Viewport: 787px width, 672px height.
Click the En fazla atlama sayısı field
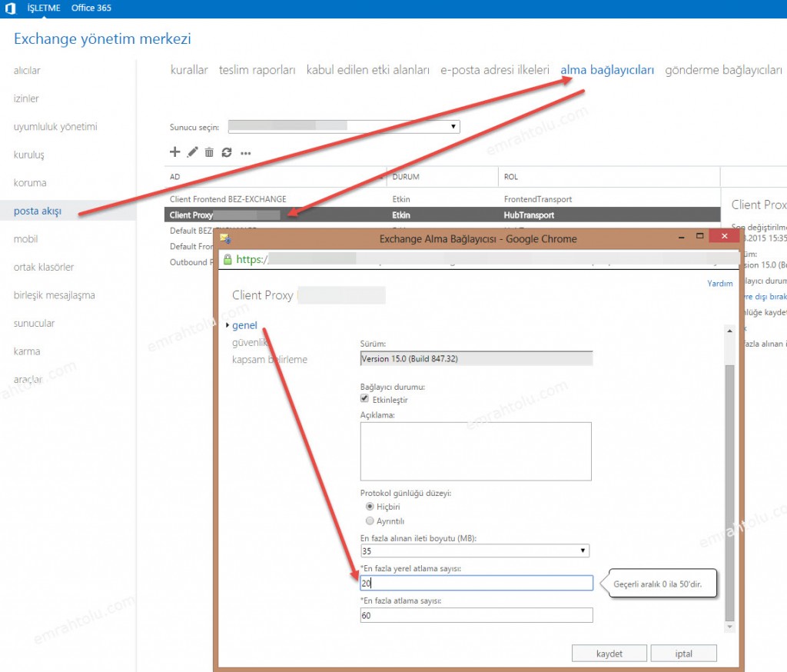(476, 615)
